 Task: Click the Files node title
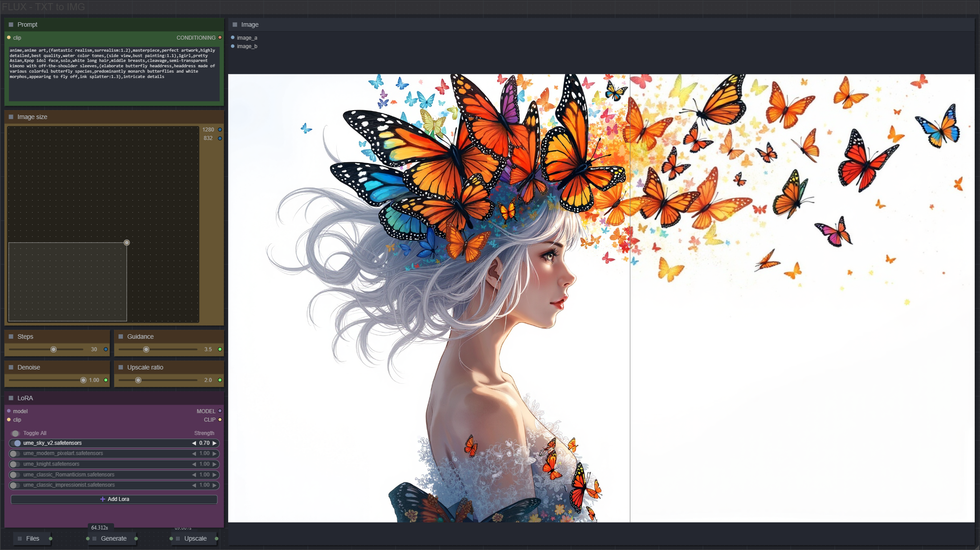pos(33,538)
